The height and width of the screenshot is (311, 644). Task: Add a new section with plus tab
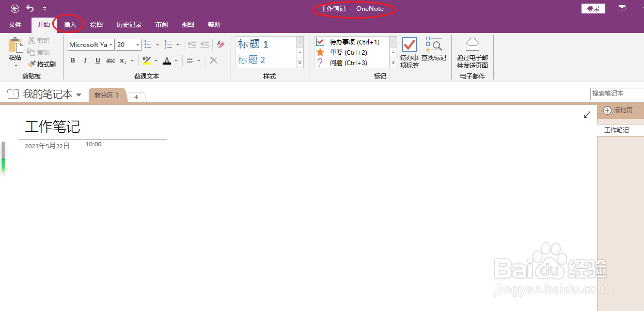[x=137, y=97]
